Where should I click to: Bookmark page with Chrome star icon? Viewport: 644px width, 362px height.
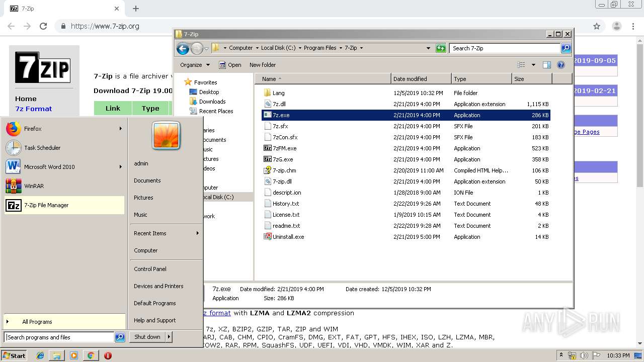[x=597, y=26]
